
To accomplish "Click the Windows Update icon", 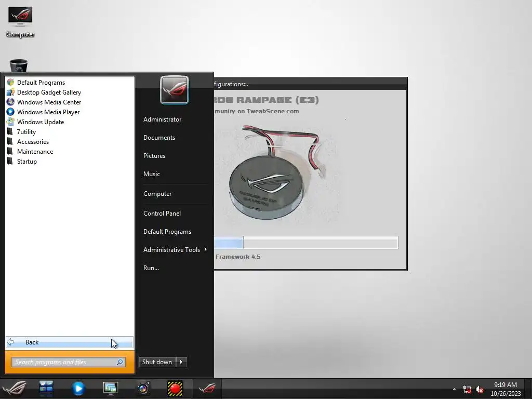I will coord(10,122).
